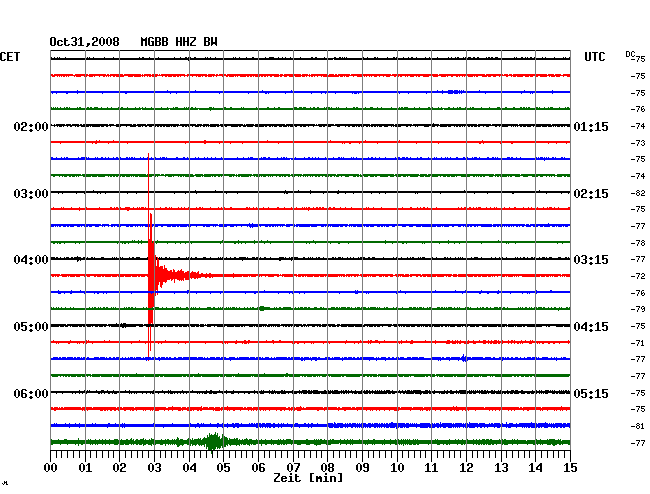Click the 11 minute tick label
The height and width of the screenshot is (494, 650).
point(432,467)
